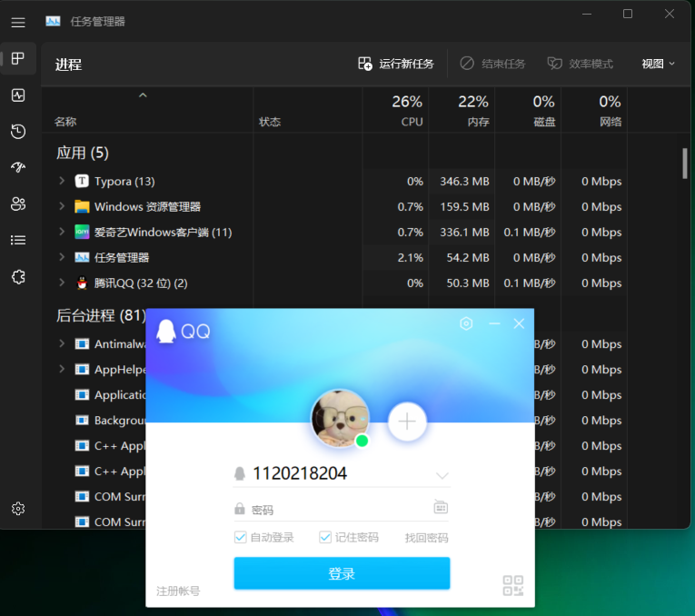The height and width of the screenshot is (616, 695).
Task: Open the Task Manager hamburger navigation menu
Action: point(18,22)
